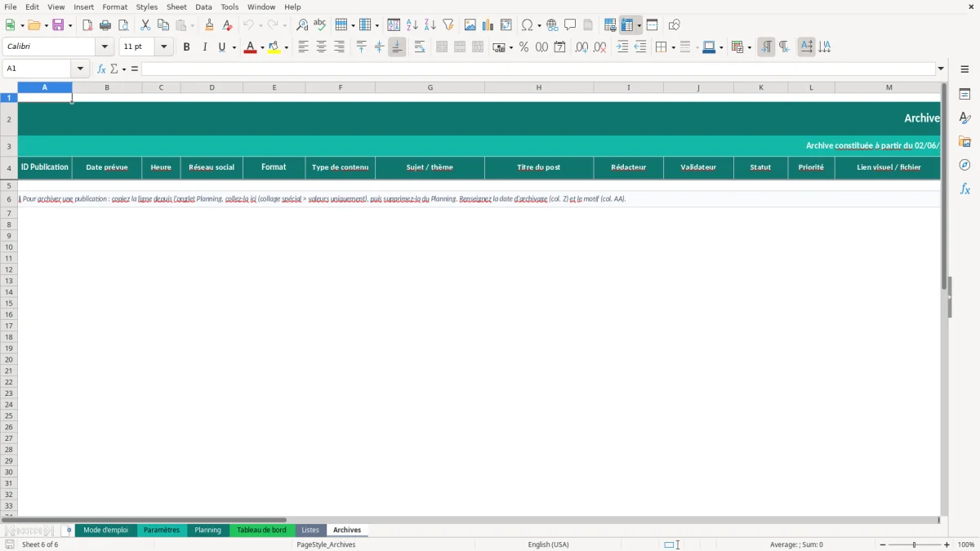Viewport: 980px width, 551px height.
Task: Select column G header
Action: click(x=430, y=87)
